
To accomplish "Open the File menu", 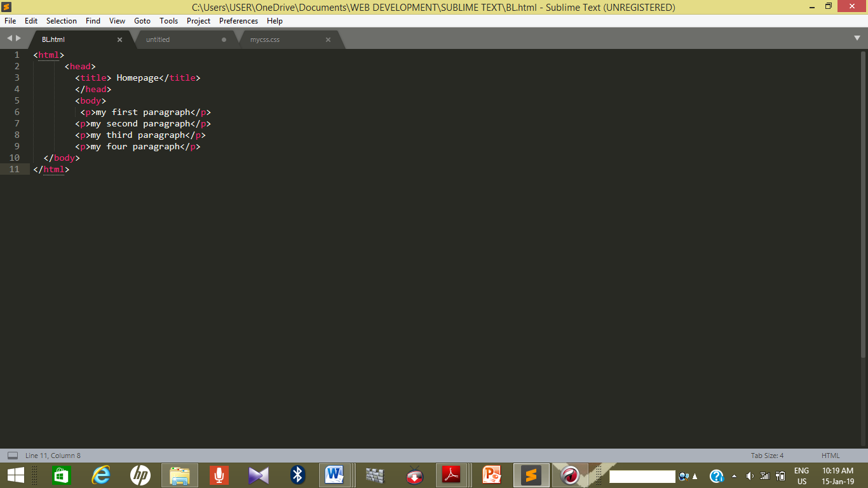I will pyautogui.click(x=10, y=21).
